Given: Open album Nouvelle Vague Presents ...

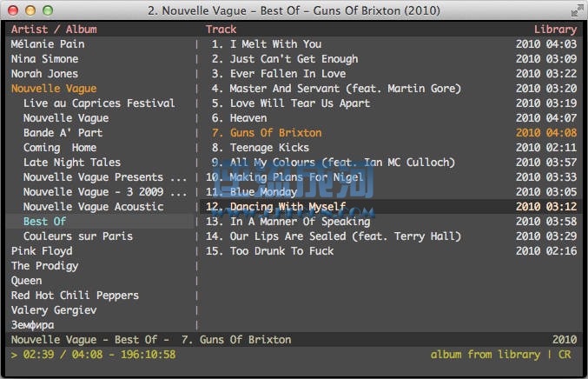Looking at the screenshot, I should point(105,177).
